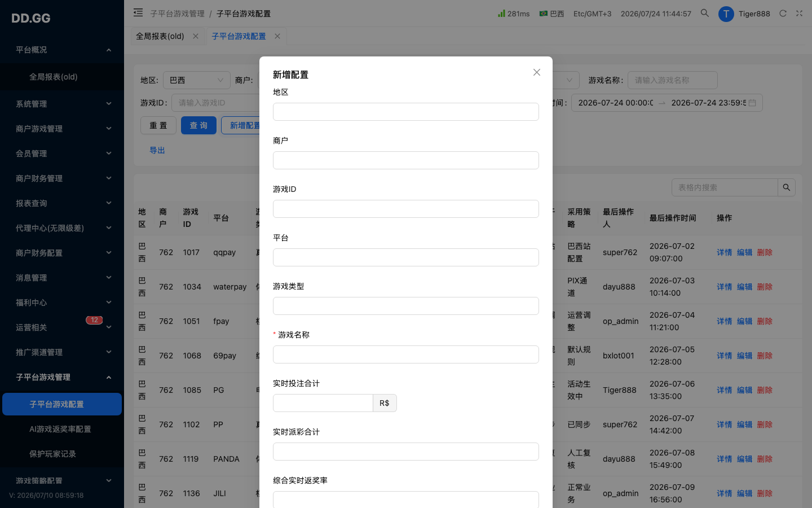This screenshot has width=812, height=508.
Task: Click the 查询 search button
Action: coord(198,125)
